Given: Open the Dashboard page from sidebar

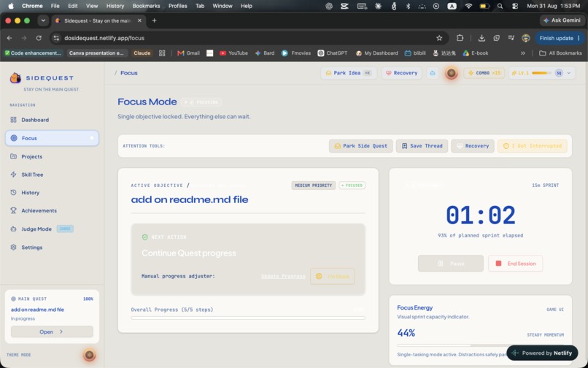Looking at the screenshot, I should pyautogui.click(x=52, y=120).
